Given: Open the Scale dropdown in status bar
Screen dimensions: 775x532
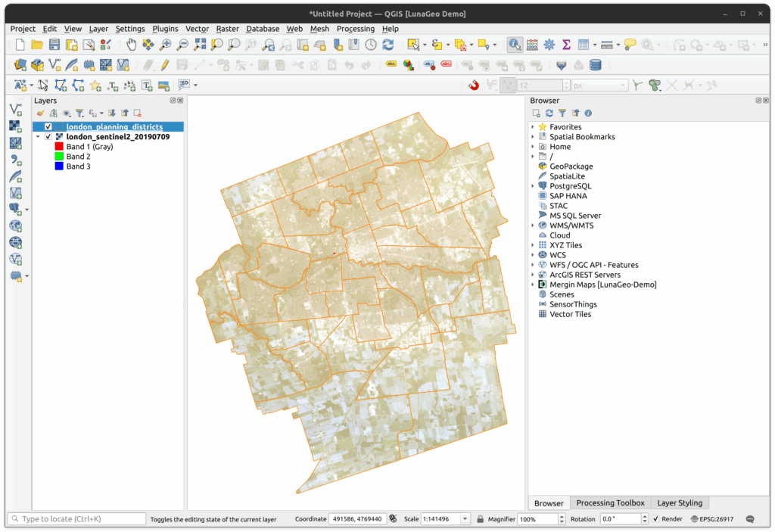Looking at the screenshot, I should [x=465, y=519].
